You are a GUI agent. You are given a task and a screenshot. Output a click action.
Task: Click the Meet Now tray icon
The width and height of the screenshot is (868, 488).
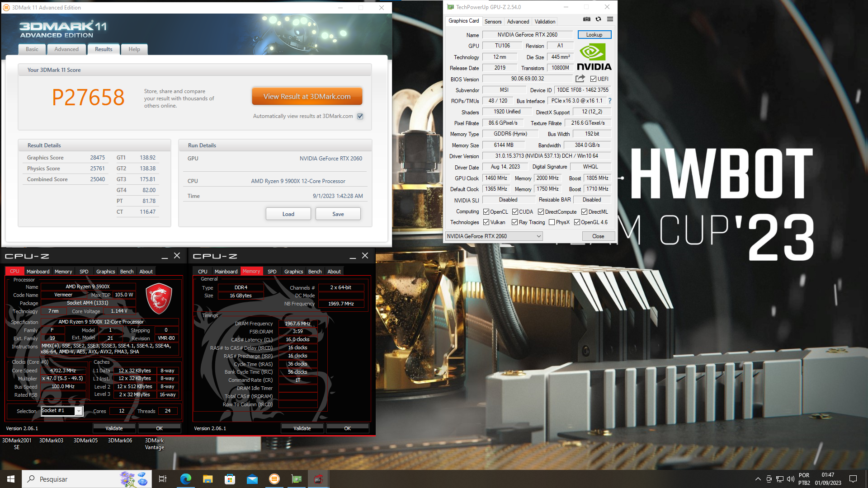pos(769,479)
